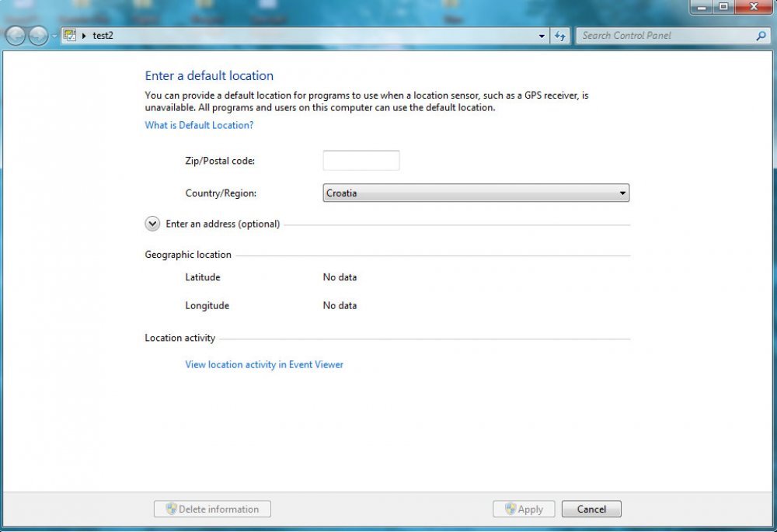Expand the Enter an address (optional) section
This screenshot has width=777, height=532.
pos(152,224)
